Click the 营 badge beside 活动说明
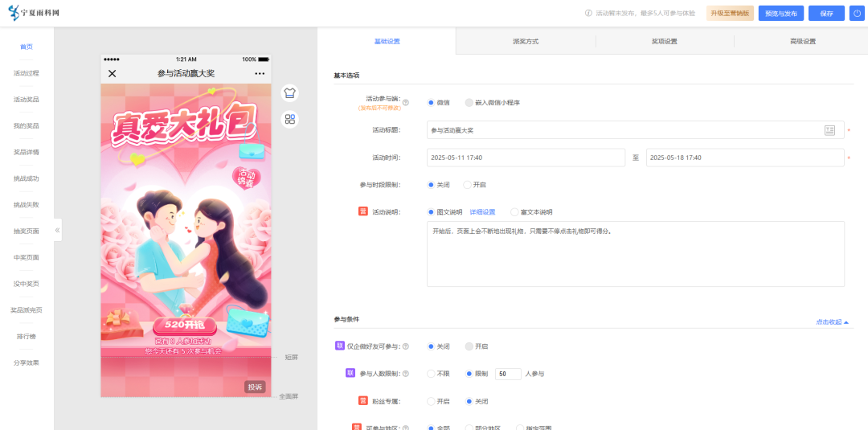Viewport: 868px width, 430px height. tap(363, 211)
